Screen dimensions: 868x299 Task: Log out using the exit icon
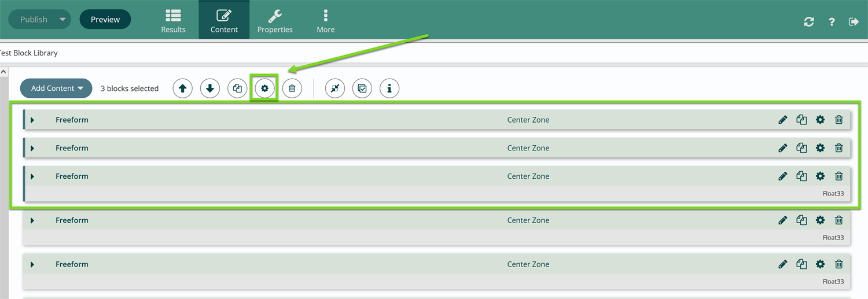click(x=854, y=21)
